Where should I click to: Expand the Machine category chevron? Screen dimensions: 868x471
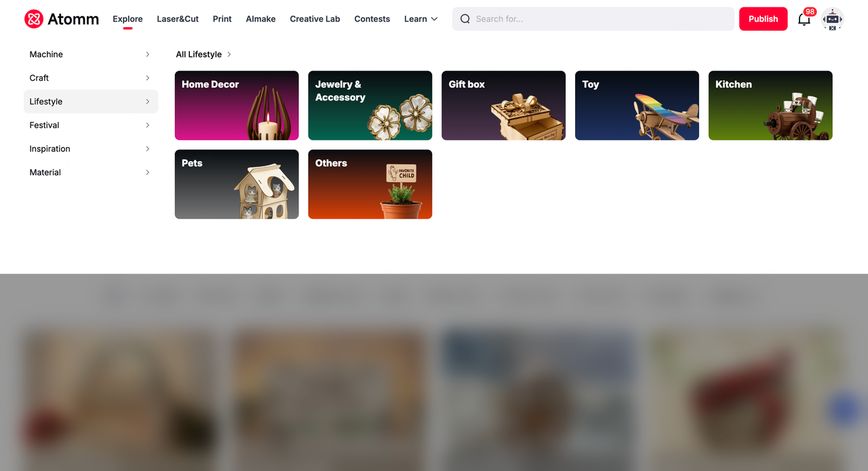[x=148, y=54]
